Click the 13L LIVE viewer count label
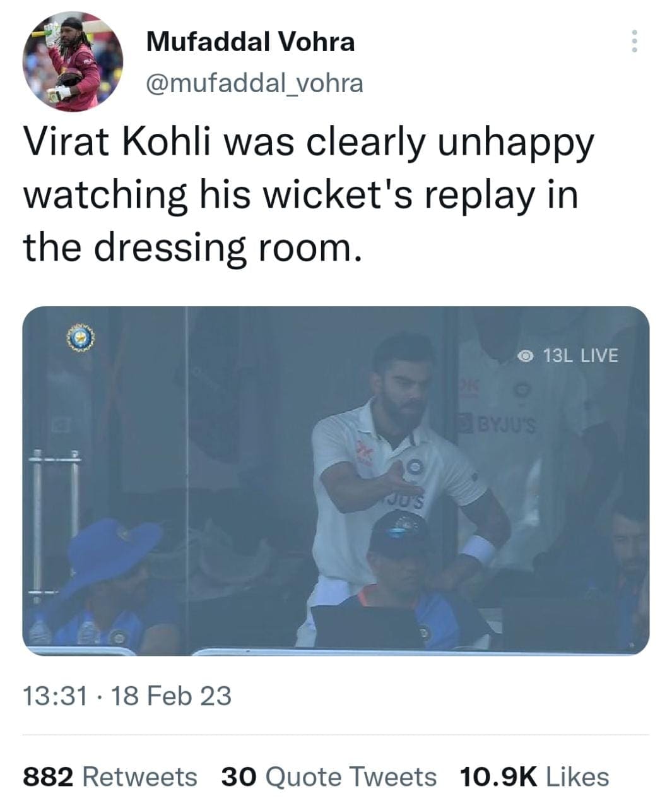Screen dimensions: 672x808 (x=579, y=355)
